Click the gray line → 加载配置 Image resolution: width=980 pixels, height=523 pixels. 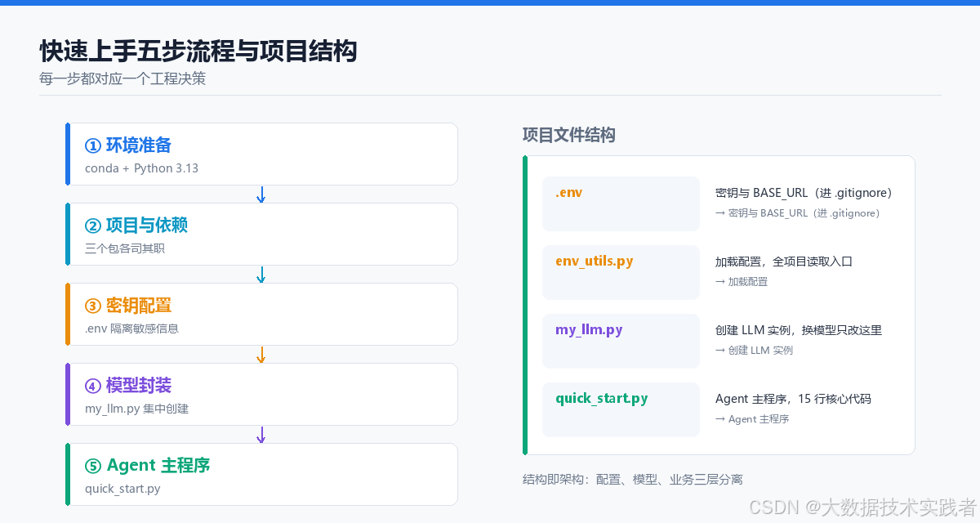[742, 282]
